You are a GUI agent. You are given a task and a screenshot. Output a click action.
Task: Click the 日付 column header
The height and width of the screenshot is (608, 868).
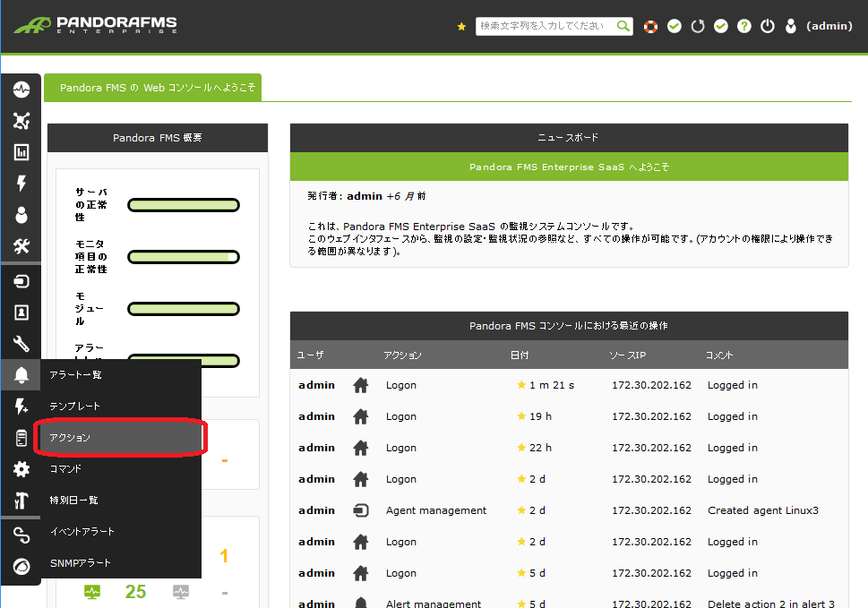[520, 355]
